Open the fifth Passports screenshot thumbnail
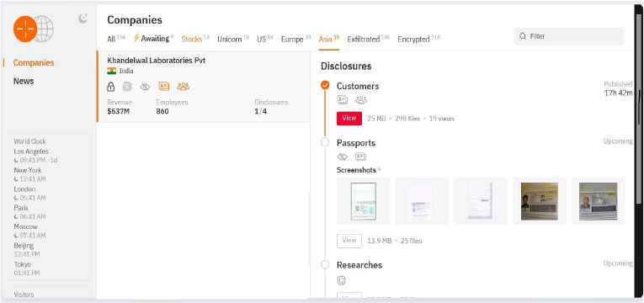The height and width of the screenshot is (303, 644). (x=599, y=201)
